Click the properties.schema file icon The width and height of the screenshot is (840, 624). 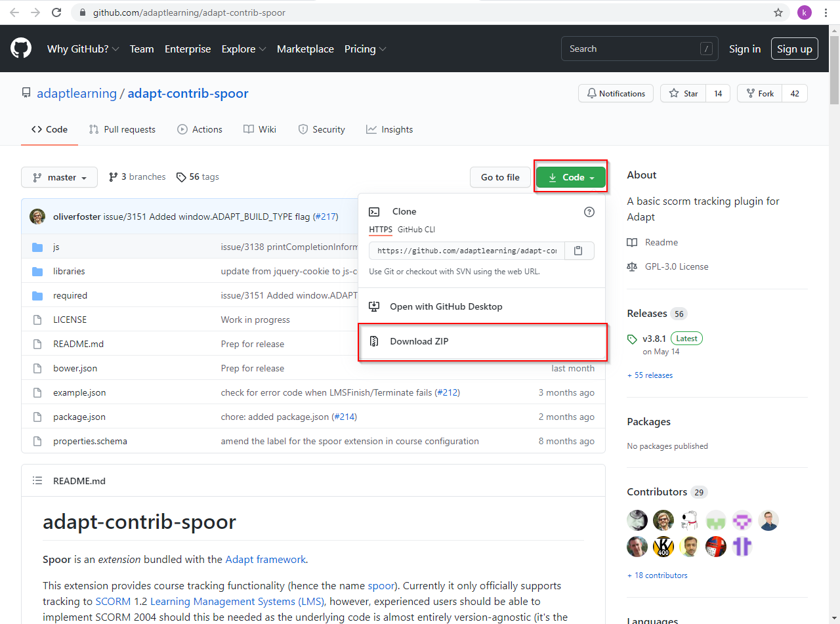tap(37, 441)
